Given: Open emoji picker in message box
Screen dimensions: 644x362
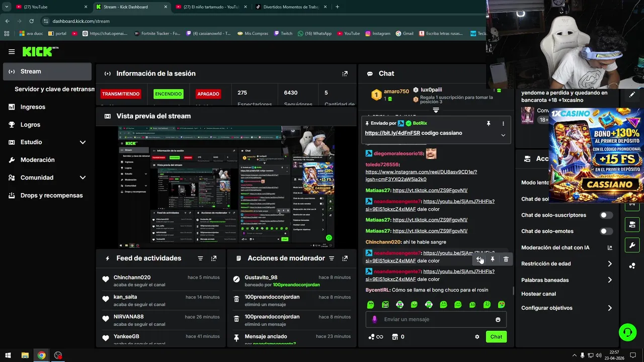Looking at the screenshot, I should pyautogui.click(x=498, y=319).
